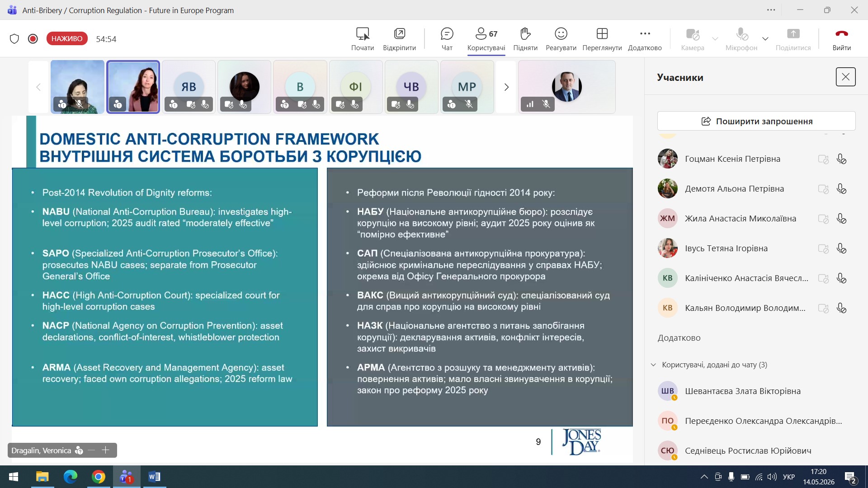Open the Додатково more actions menu
This screenshot has width=868, height=488.
tap(645, 39)
